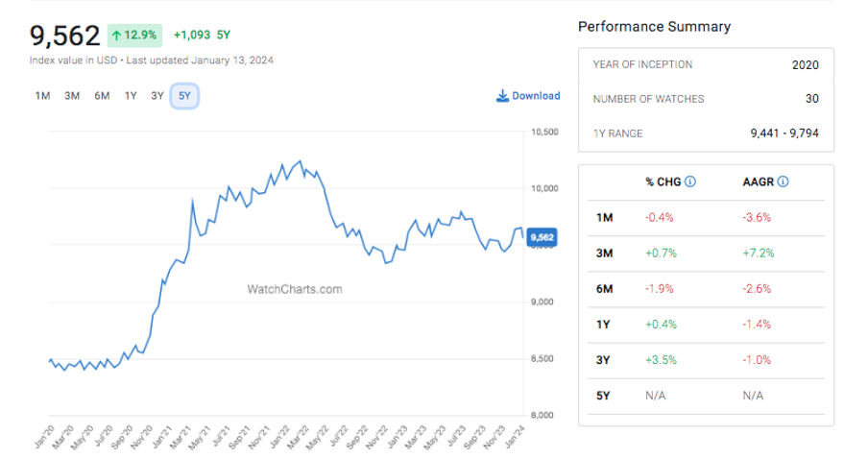This screenshot has height=459, width=868.
Task: Click the 8,500 y-axis label
Action: (542, 359)
